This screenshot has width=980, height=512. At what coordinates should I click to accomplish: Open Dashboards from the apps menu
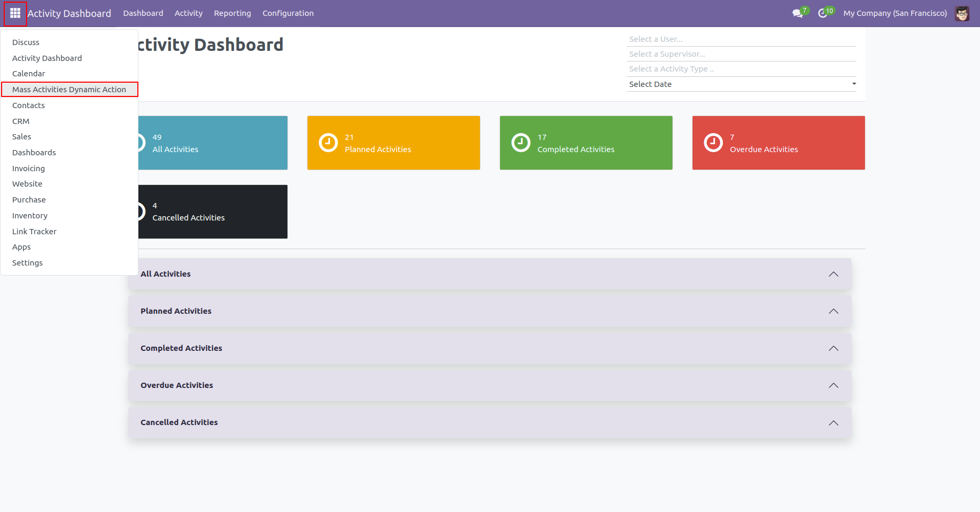69,153
